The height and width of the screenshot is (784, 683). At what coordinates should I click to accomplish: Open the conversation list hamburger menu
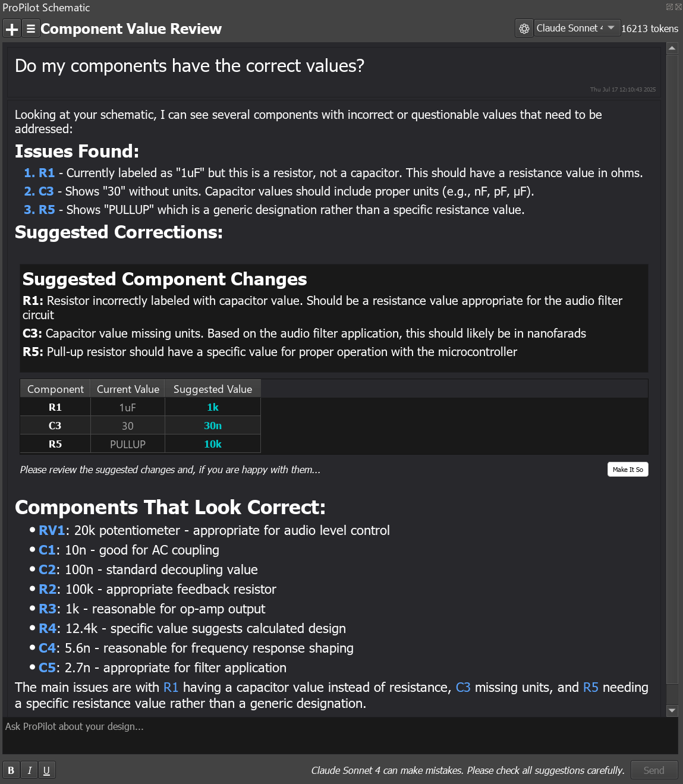click(x=31, y=29)
